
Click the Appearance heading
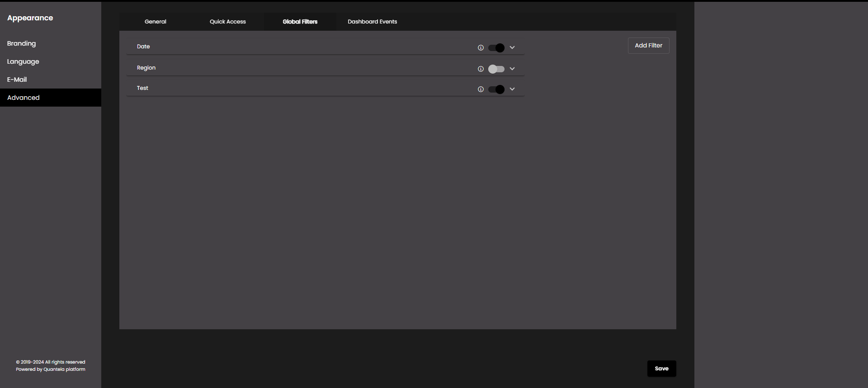(30, 18)
